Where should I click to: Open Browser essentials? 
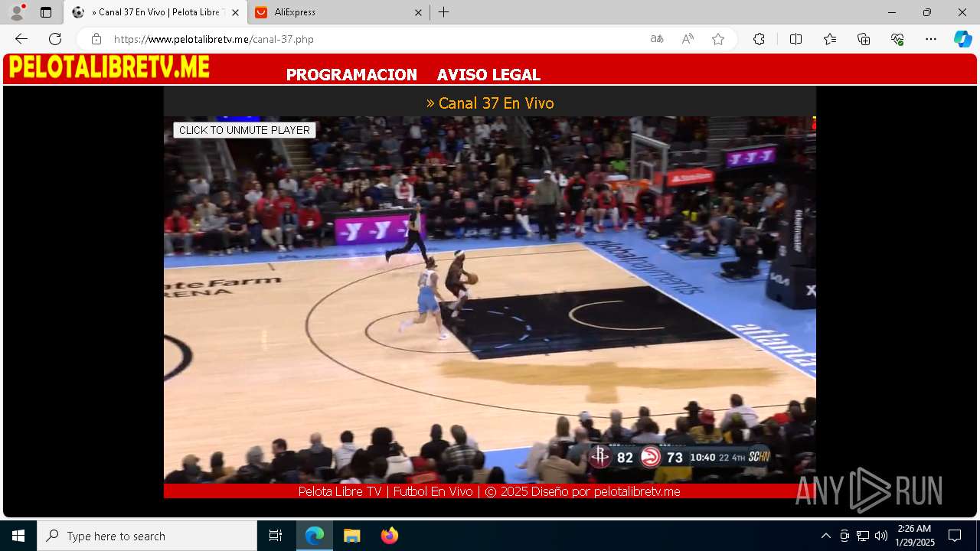(897, 39)
